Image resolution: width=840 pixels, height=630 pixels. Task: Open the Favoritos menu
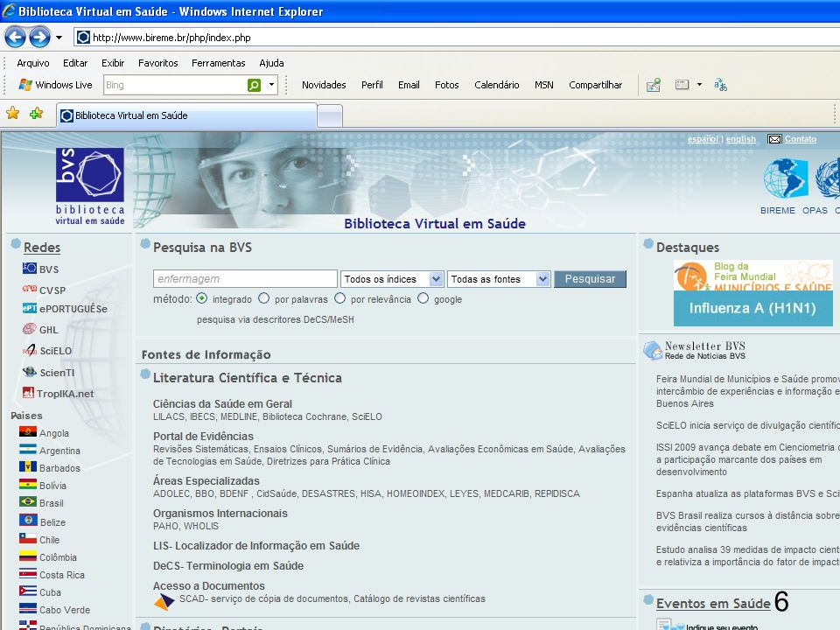coord(158,63)
